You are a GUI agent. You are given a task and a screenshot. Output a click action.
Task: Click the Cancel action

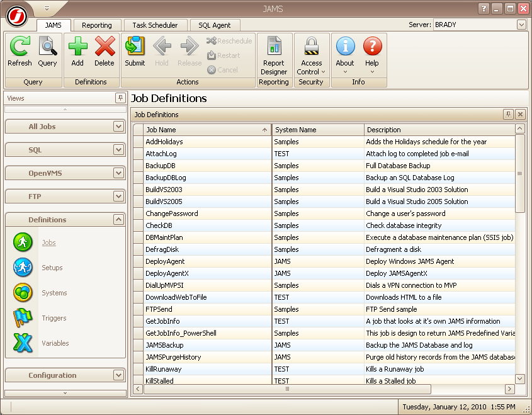click(x=223, y=70)
